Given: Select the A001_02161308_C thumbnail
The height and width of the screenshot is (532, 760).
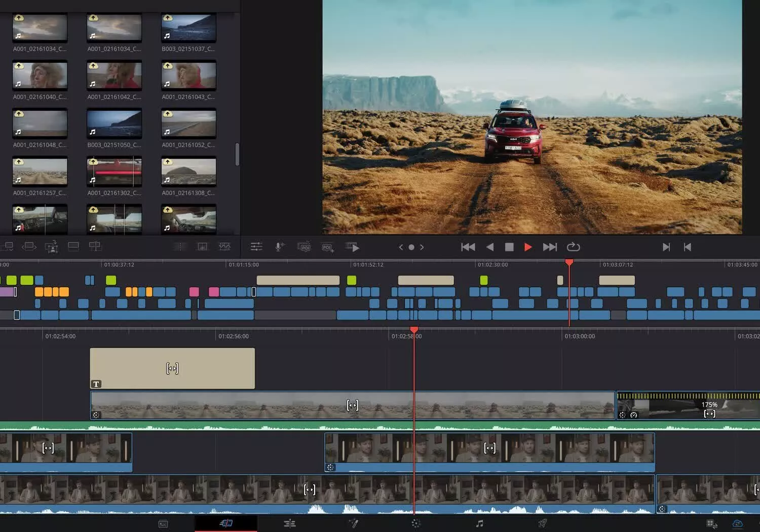Looking at the screenshot, I should pos(188,172).
